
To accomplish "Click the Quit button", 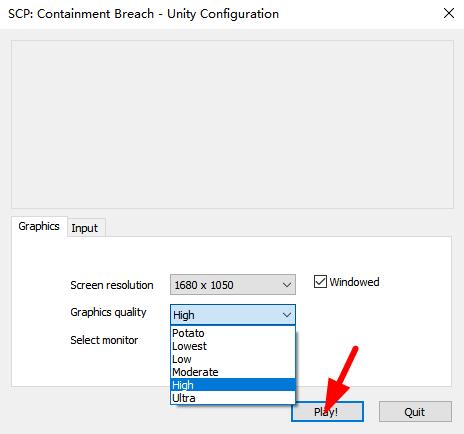I will click(x=415, y=412).
